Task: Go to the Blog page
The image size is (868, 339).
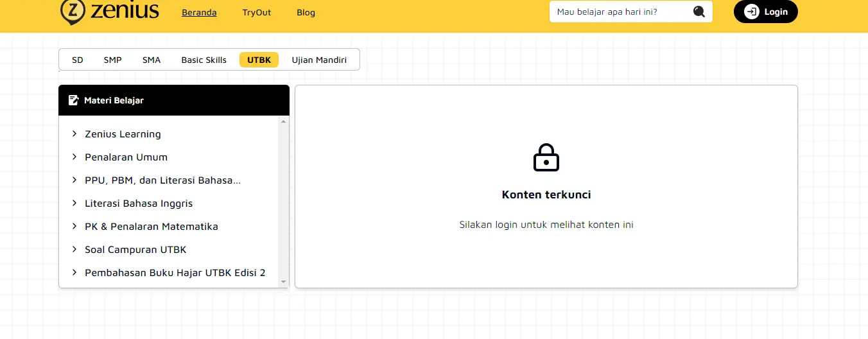Action: coord(306,12)
